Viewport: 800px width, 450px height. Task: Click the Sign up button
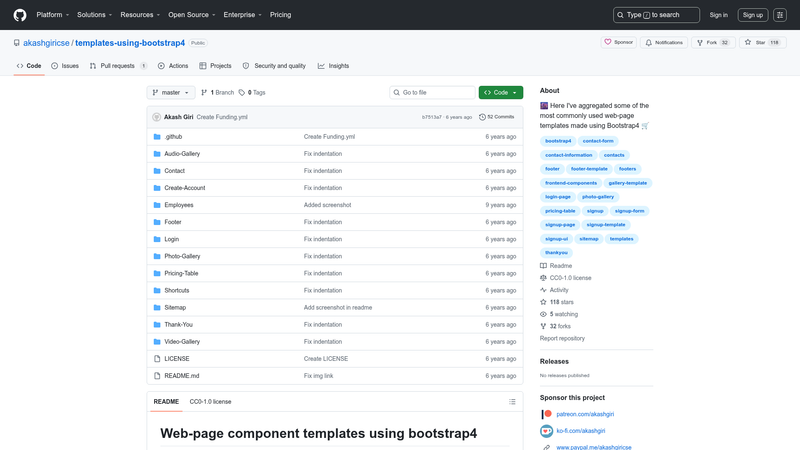click(753, 15)
